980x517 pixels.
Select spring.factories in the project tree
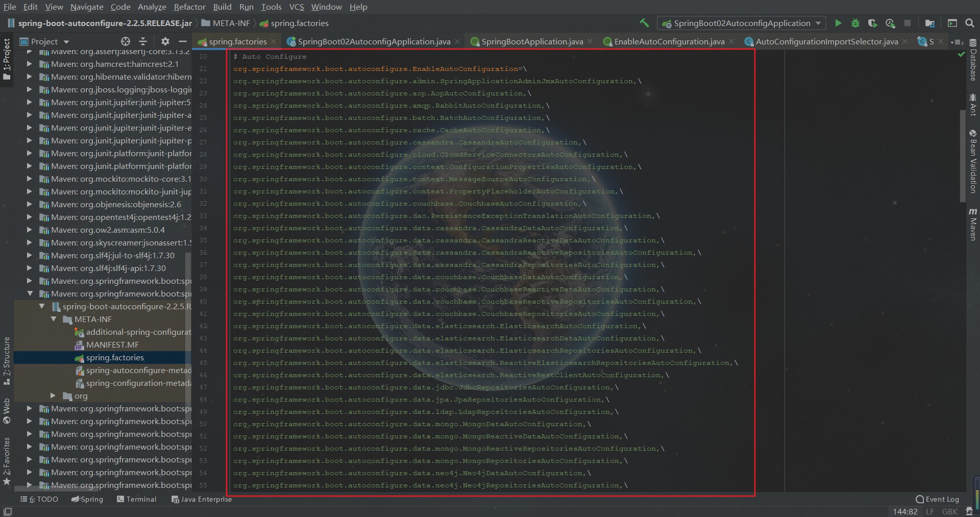(115, 357)
